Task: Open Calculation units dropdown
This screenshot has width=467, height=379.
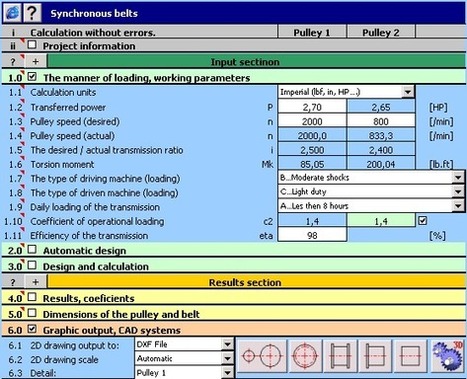Action: (408, 92)
